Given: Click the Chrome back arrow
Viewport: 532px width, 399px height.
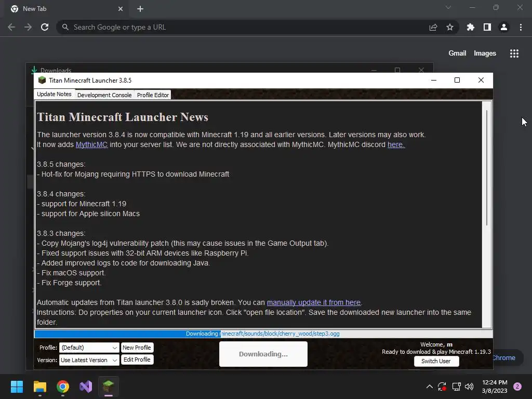Looking at the screenshot, I should point(11,27).
